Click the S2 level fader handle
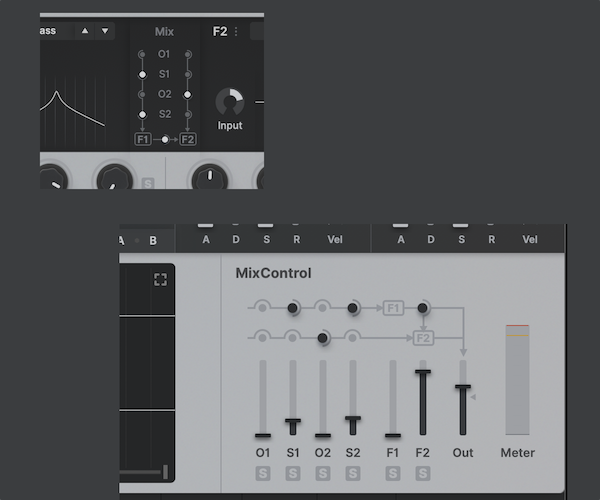 click(x=353, y=418)
